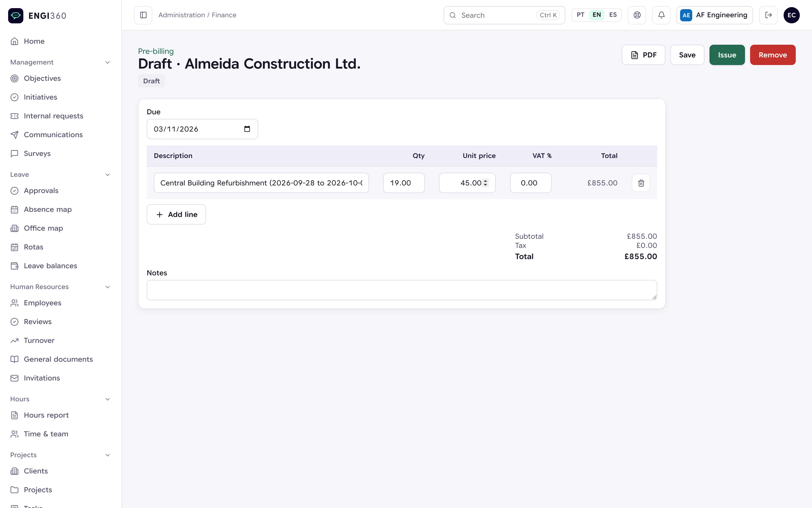Go to Home in sidebar
This screenshot has width=812, height=508.
[60, 41]
